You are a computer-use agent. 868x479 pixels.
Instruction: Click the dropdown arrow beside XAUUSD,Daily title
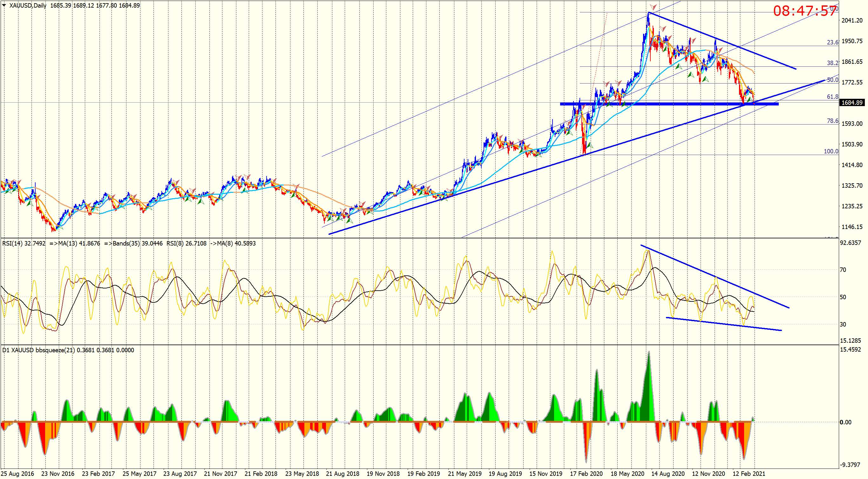4,5
